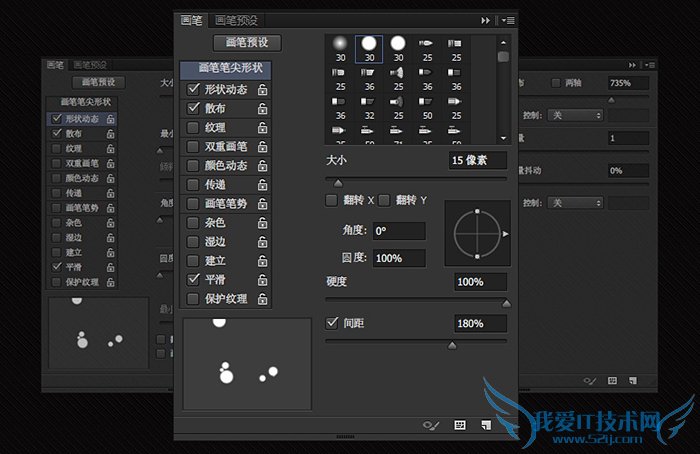The width and height of the screenshot is (700, 454).
Task: Click the 硬度 hardness slider handle
Action: click(505, 303)
